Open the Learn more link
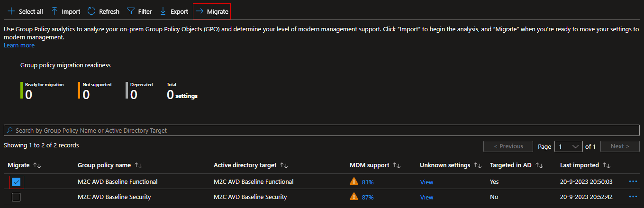Viewport: 644px width, 208px height. [x=19, y=45]
